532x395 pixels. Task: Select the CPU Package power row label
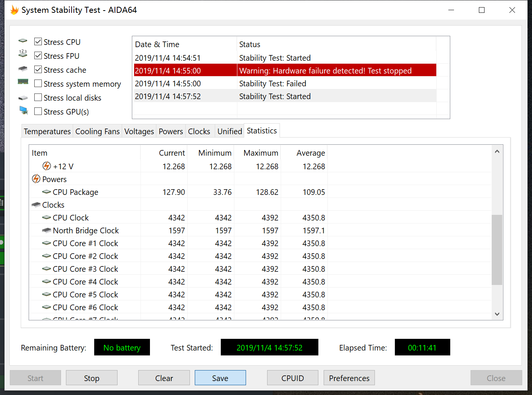pyautogui.click(x=75, y=192)
